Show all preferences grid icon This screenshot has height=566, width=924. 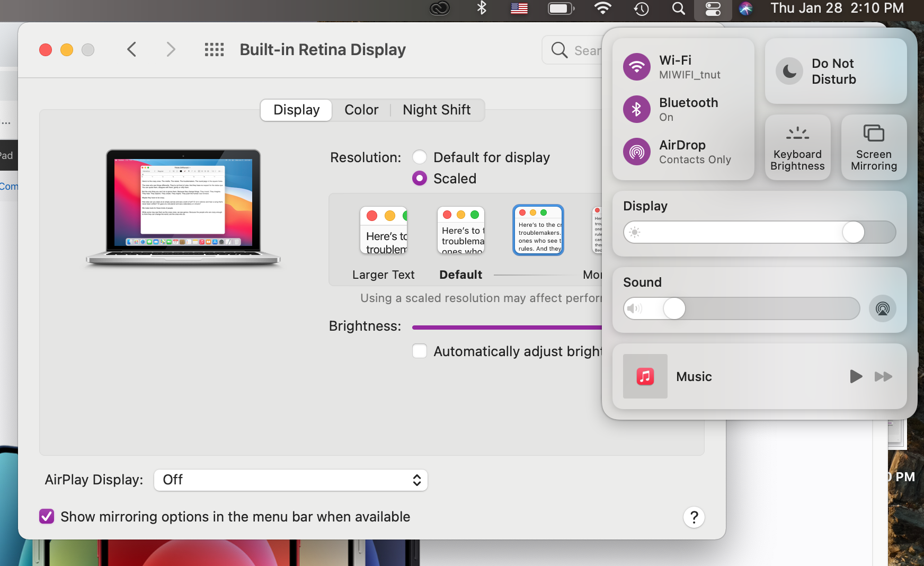coord(214,50)
